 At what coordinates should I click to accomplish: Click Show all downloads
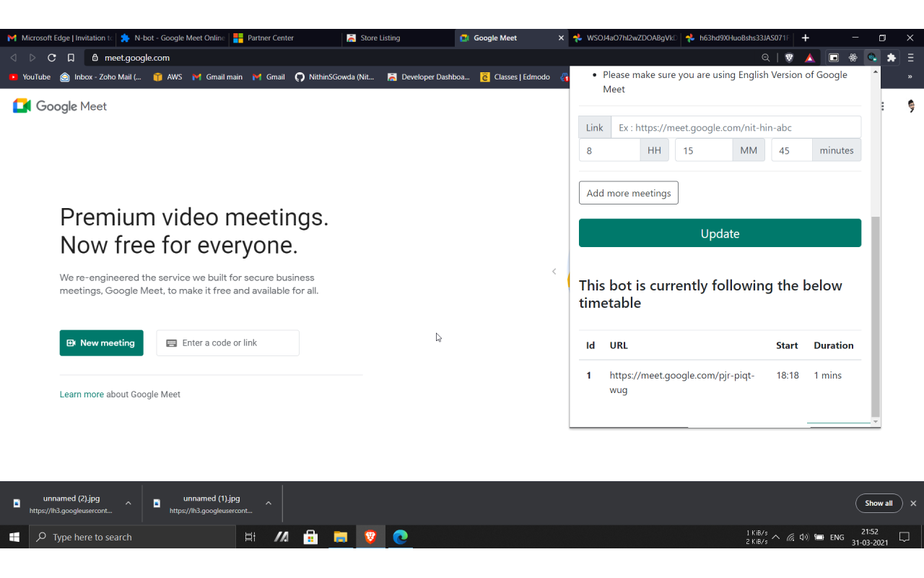click(x=879, y=504)
